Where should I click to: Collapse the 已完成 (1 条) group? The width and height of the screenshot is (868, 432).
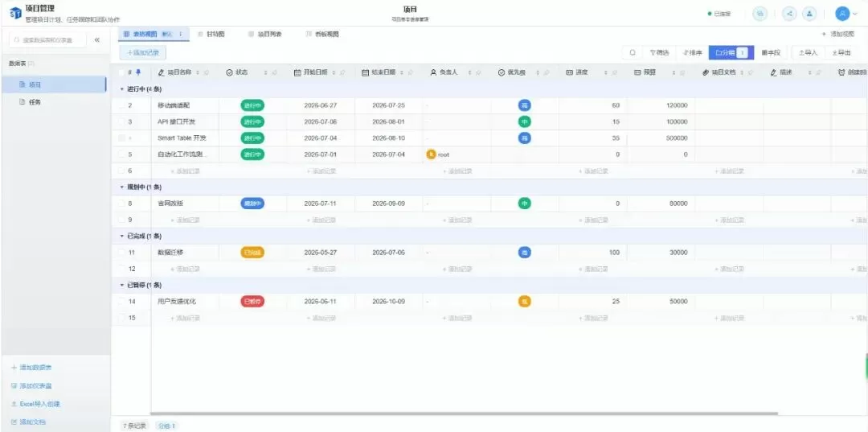coord(122,237)
